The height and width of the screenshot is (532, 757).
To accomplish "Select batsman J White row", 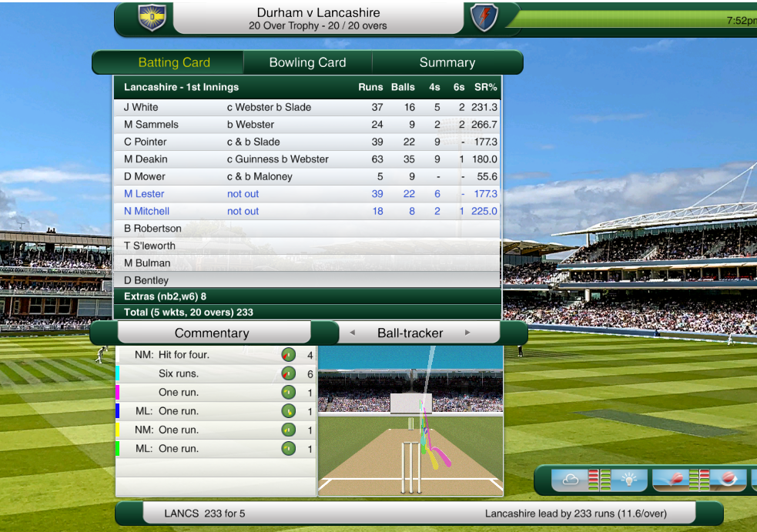I will click(307, 107).
